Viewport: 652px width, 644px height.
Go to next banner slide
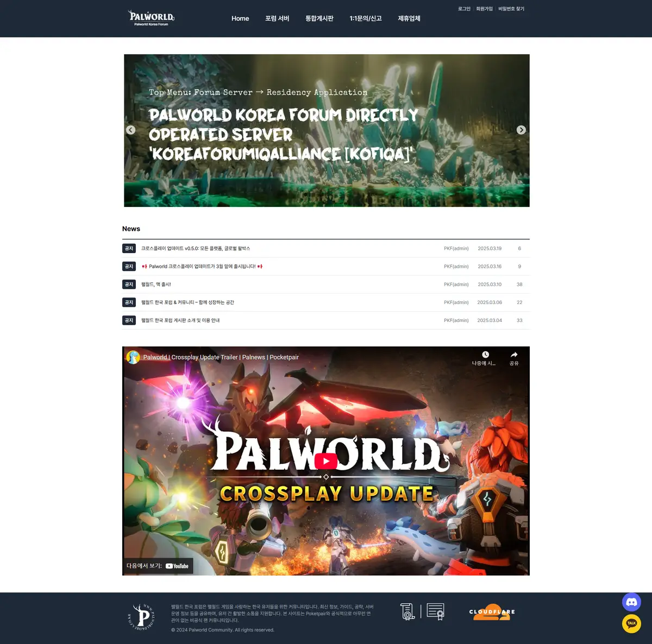(x=521, y=130)
